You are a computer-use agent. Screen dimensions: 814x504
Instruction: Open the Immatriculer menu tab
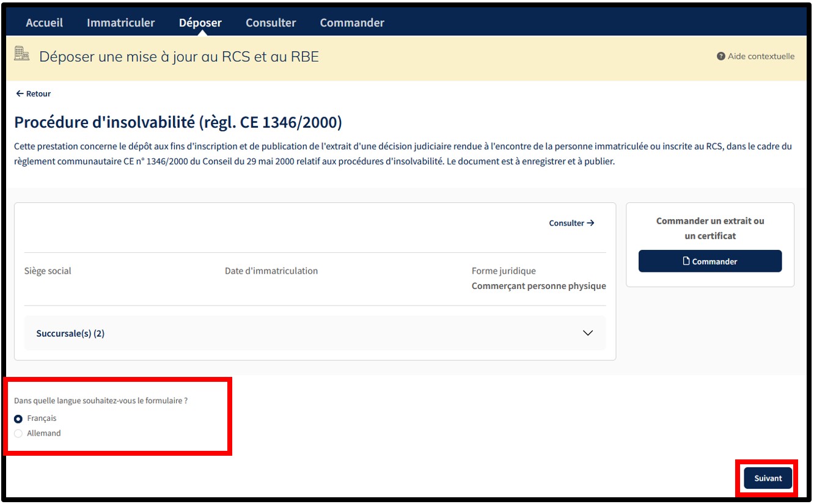[x=120, y=23]
